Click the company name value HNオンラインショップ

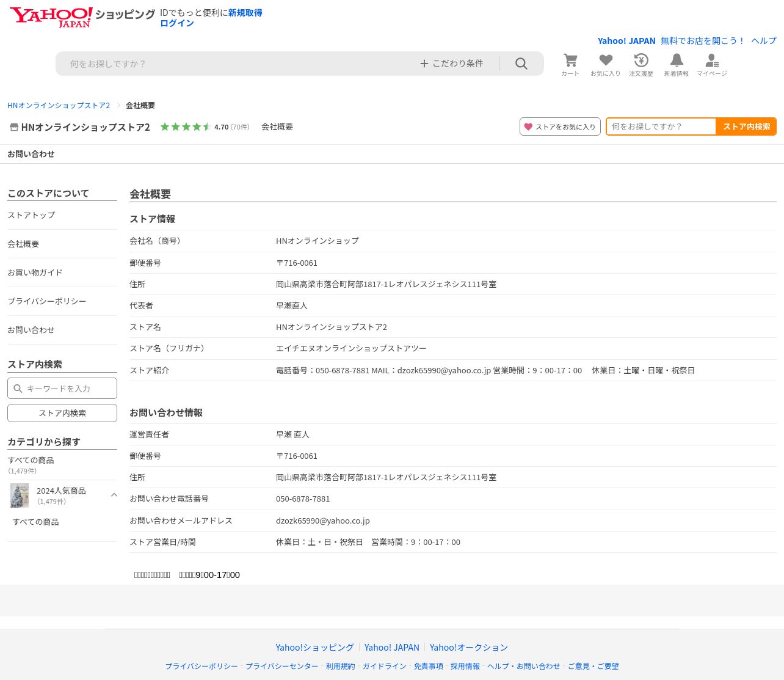tap(318, 241)
